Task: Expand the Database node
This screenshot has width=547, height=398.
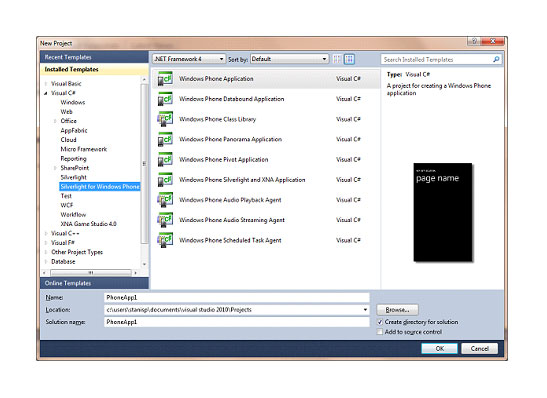Action: click(x=46, y=261)
